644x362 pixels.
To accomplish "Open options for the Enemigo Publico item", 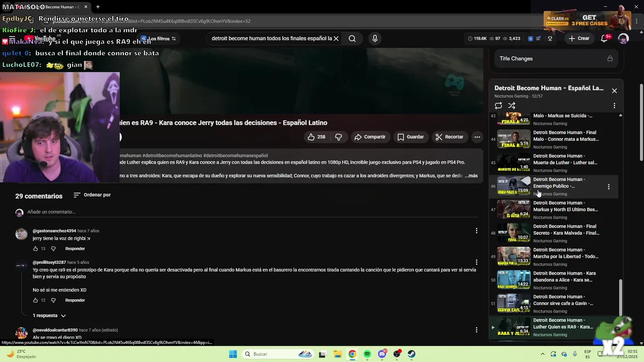I will pyautogui.click(x=609, y=187).
